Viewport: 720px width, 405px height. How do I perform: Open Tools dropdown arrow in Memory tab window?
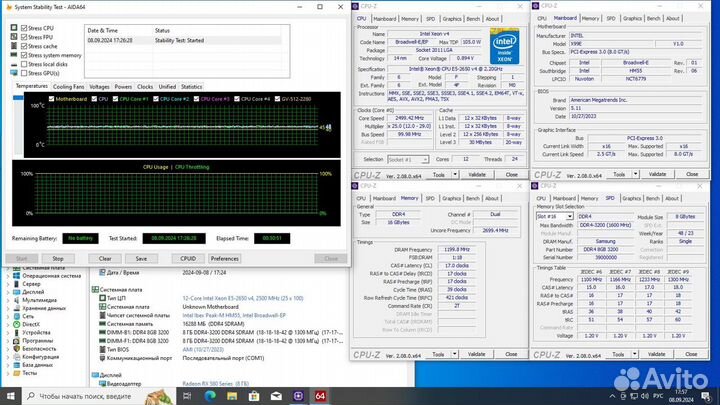tap(454, 354)
